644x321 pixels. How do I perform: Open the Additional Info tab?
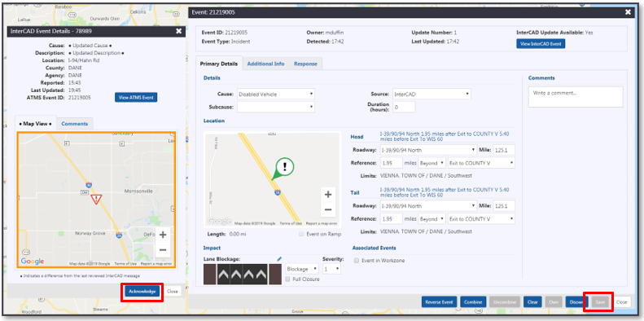coord(265,64)
